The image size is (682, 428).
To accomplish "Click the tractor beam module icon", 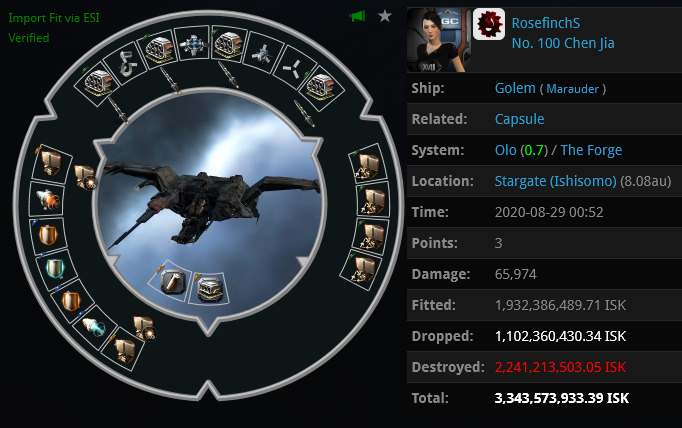I will [x=127, y=65].
